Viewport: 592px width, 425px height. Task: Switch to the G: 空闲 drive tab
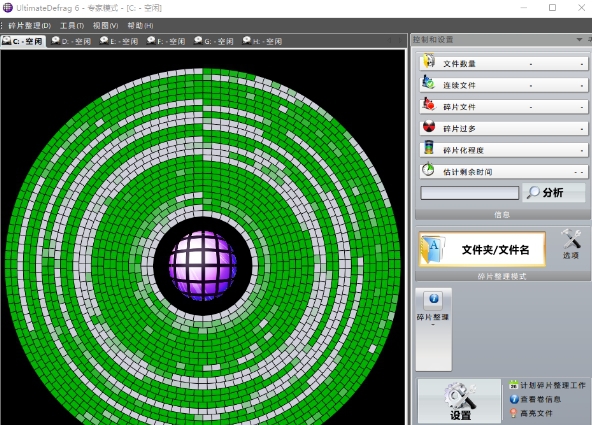214,41
